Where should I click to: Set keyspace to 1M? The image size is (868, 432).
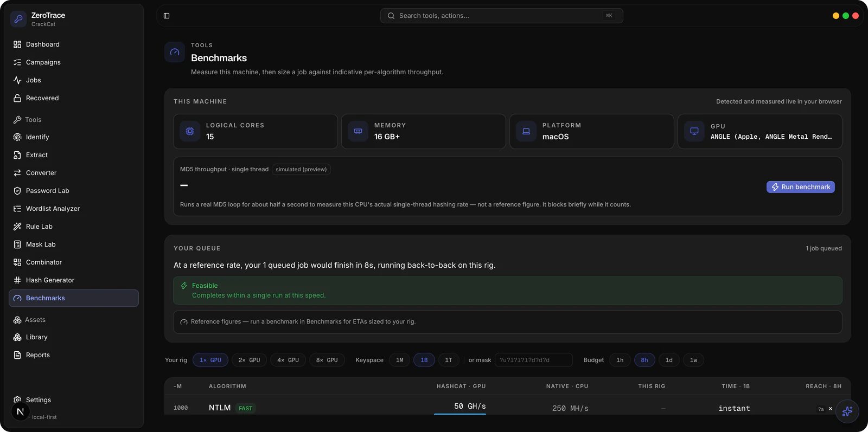click(400, 360)
